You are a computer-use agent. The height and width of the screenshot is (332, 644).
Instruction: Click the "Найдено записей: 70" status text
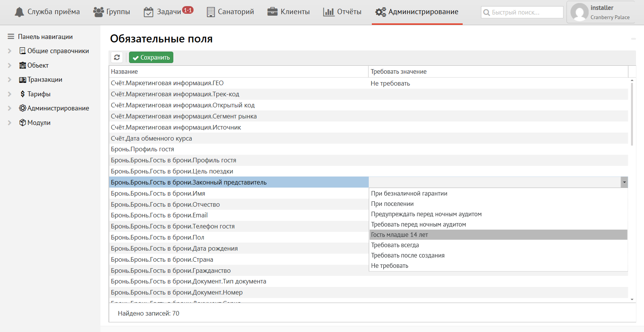coord(148,313)
